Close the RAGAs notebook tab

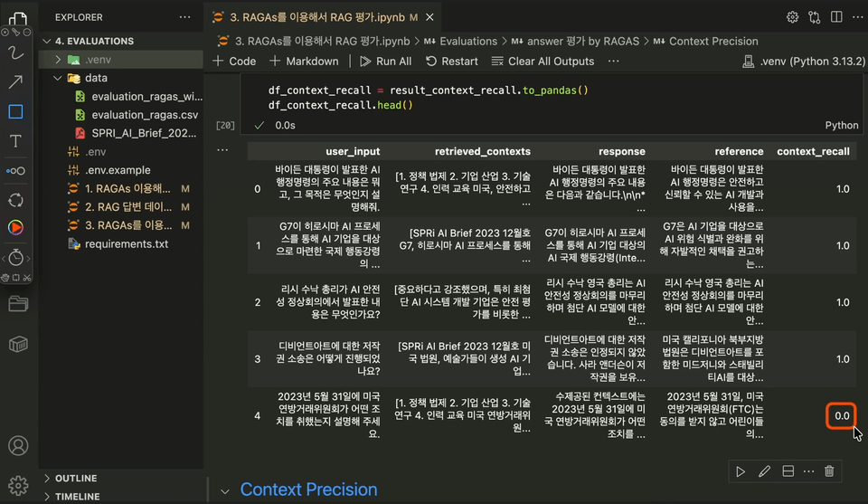pos(429,17)
